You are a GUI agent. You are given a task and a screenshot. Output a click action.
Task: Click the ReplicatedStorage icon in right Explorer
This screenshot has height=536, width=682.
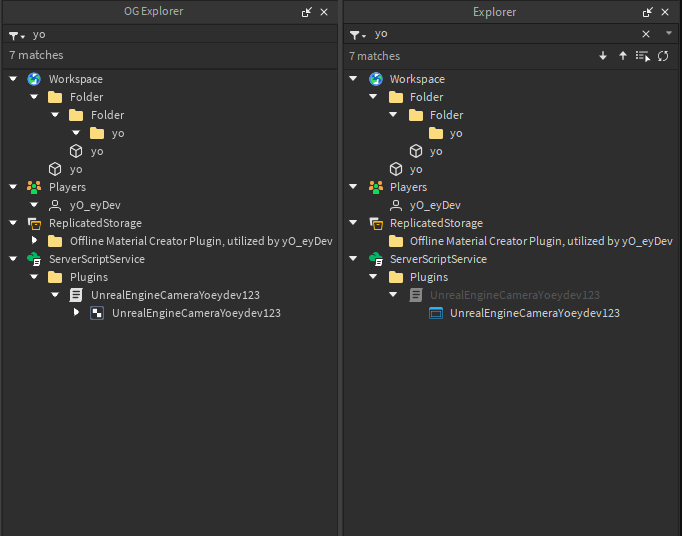(x=376, y=223)
